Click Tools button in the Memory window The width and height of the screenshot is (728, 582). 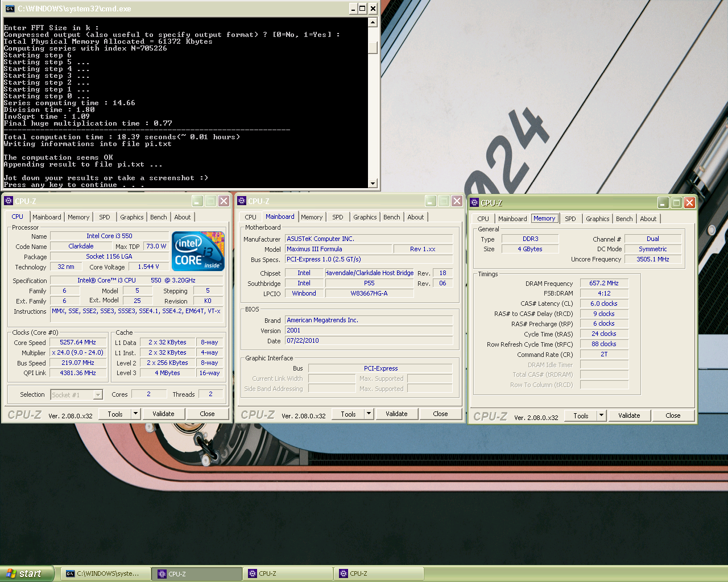581,415
